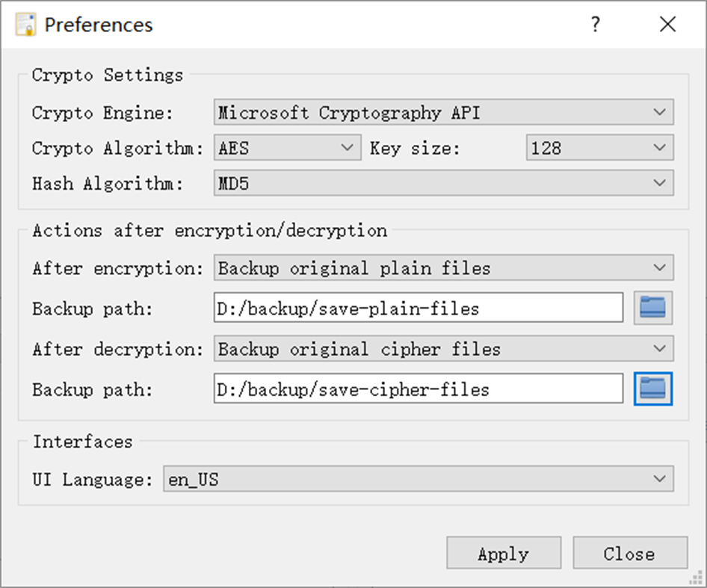
Task: Close the dialog with the title bar X
Action: [667, 25]
